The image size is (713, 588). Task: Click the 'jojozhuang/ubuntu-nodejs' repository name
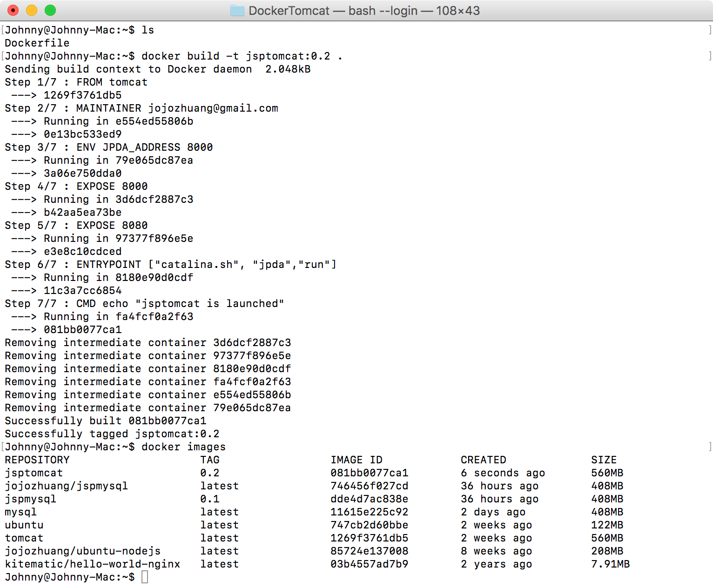pyautogui.click(x=83, y=551)
